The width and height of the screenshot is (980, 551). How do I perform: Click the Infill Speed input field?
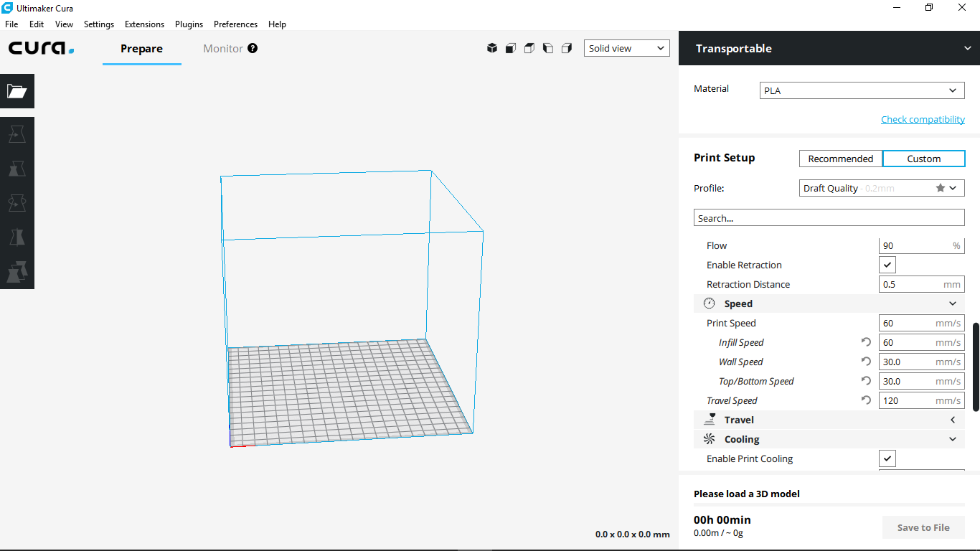coord(922,342)
